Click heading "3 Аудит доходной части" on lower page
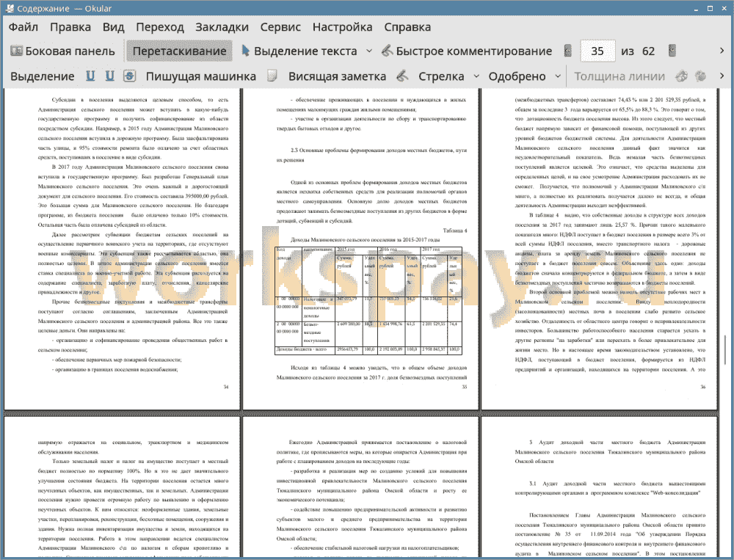Screen dimensions: 734x560 pos(610,451)
